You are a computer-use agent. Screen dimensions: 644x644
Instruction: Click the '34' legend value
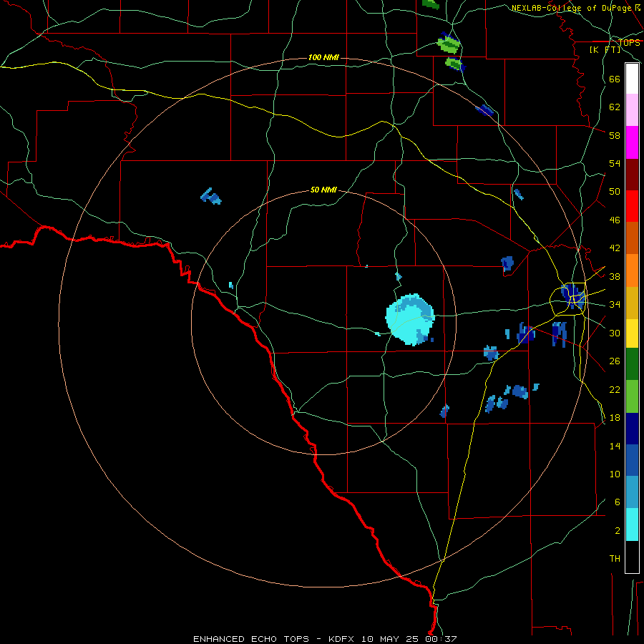pyautogui.click(x=615, y=304)
